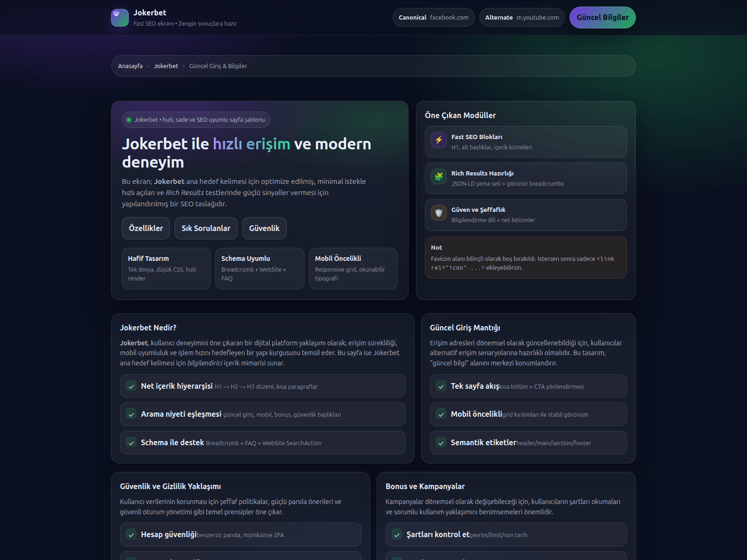Click check icon beside Arama niyeti eşleşmesi
The image size is (747, 560).
[x=132, y=414]
